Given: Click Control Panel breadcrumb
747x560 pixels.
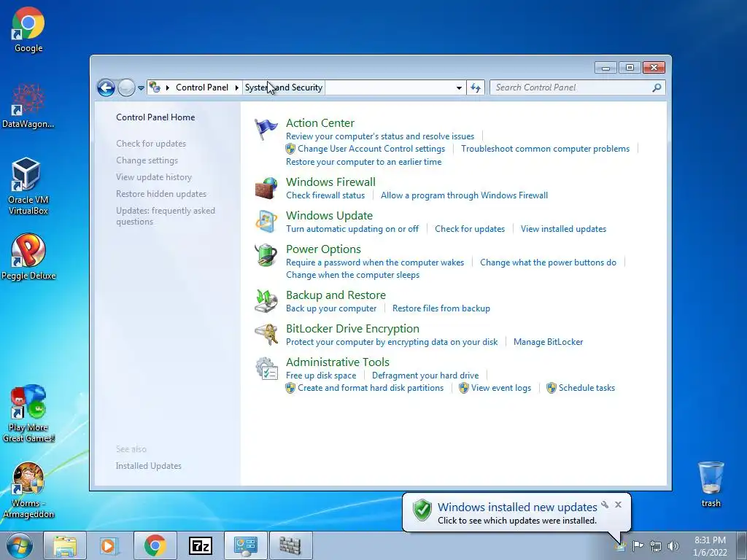Looking at the screenshot, I should pos(202,87).
